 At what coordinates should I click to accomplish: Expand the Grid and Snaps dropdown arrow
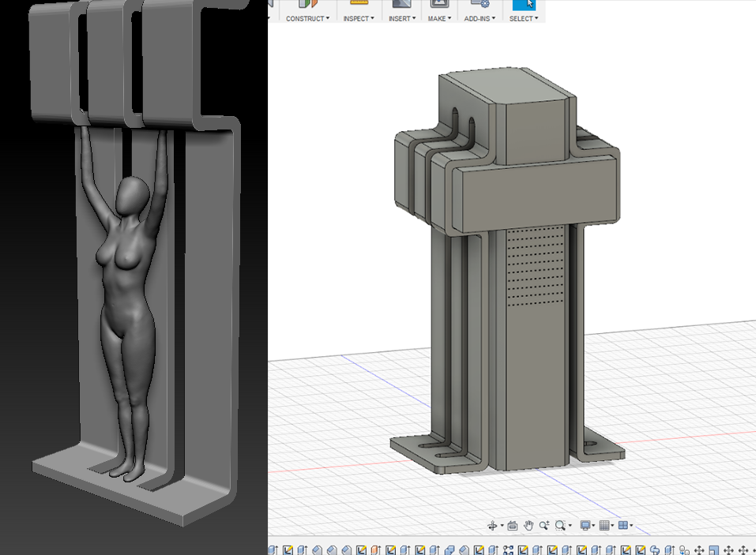pos(613,527)
